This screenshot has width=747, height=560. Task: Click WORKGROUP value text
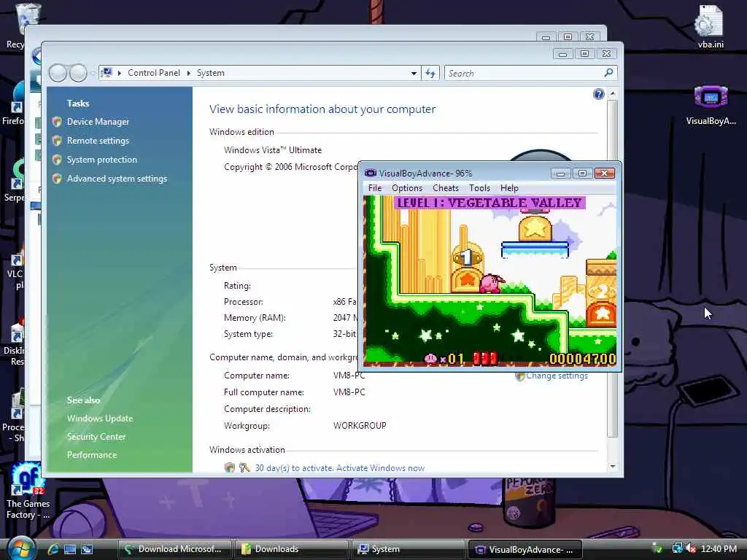[360, 426]
